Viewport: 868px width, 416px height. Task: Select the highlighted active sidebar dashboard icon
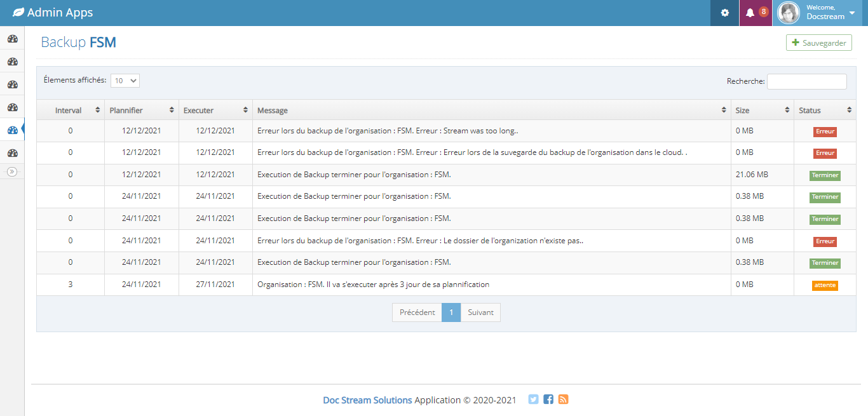point(12,130)
